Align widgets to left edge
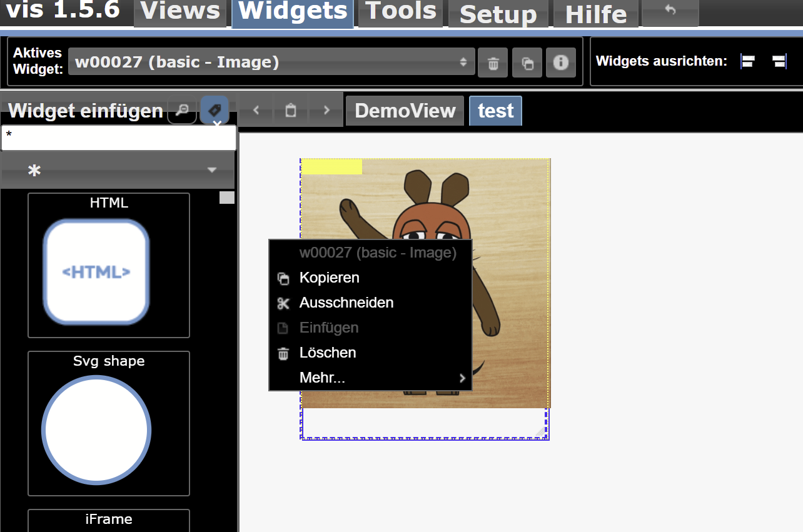803x532 pixels. (x=748, y=61)
